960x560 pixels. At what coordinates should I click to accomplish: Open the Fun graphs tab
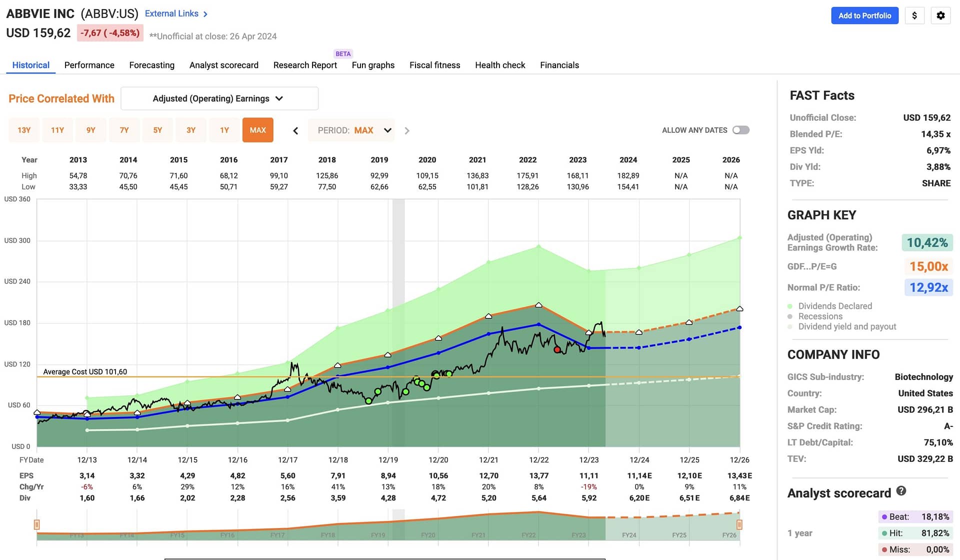(x=373, y=65)
